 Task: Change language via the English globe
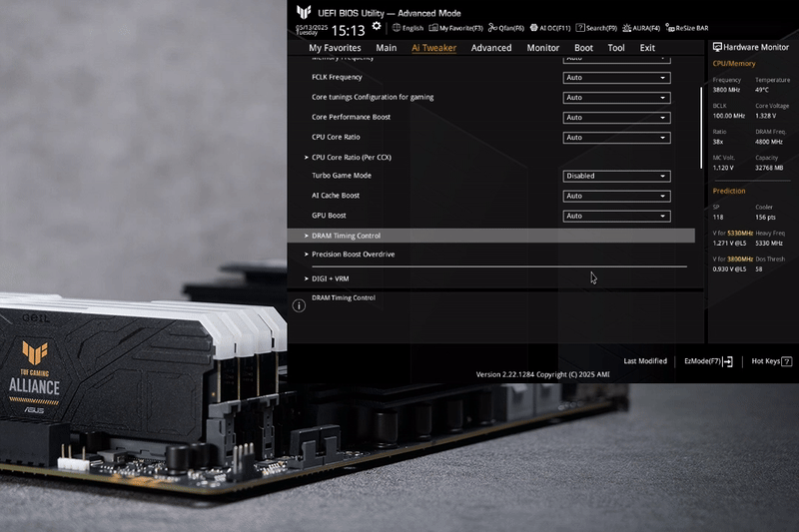(x=408, y=28)
